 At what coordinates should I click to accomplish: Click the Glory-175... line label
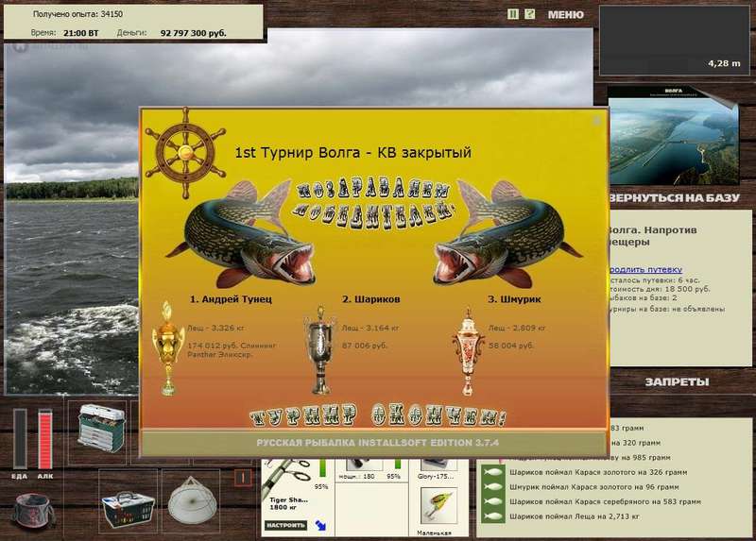[x=436, y=476]
